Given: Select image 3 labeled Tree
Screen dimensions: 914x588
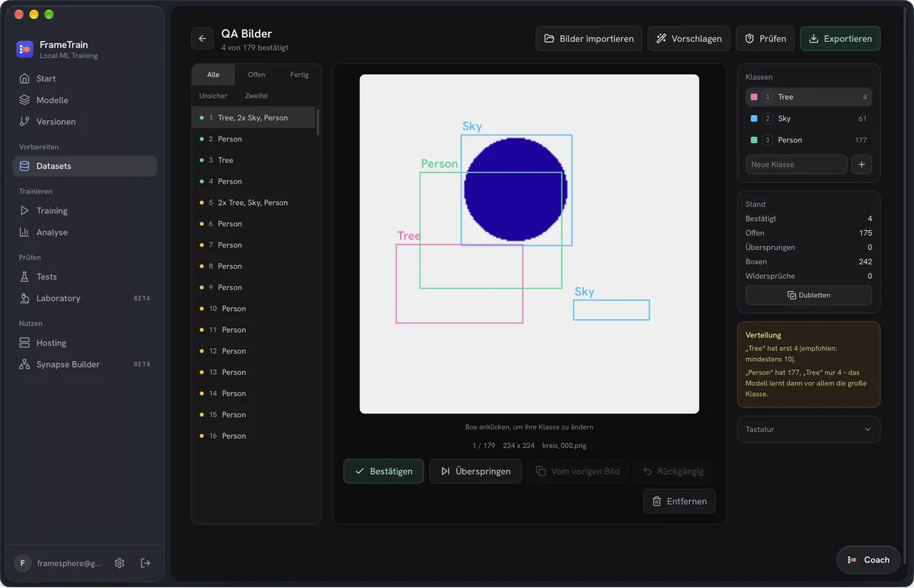Looking at the screenshot, I should point(253,160).
